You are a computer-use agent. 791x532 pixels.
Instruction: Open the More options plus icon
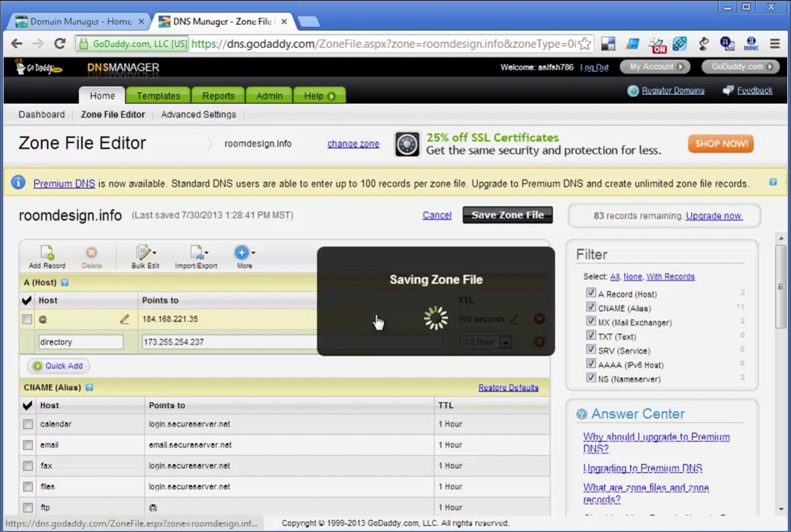[x=245, y=257]
